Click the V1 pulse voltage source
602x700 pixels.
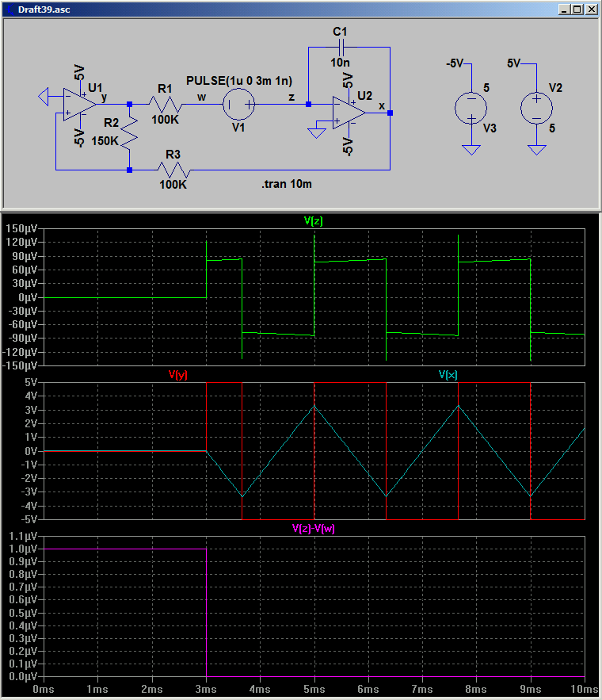click(x=238, y=105)
